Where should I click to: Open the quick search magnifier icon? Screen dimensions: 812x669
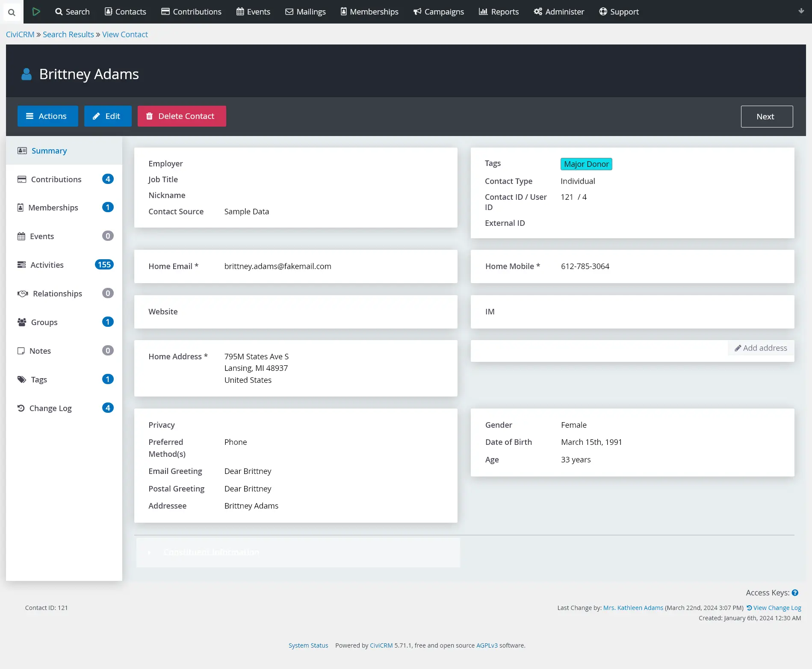pos(12,12)
